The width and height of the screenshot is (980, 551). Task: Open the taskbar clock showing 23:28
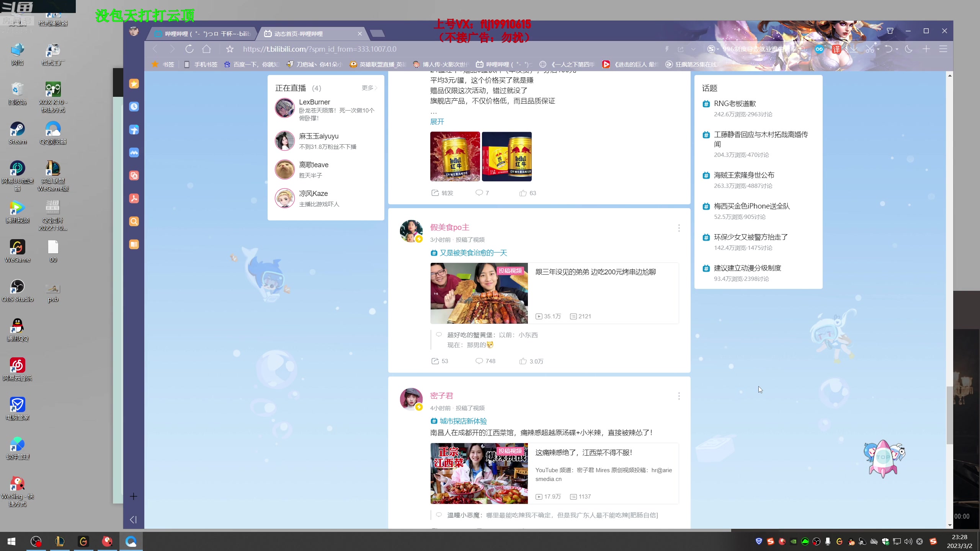(959, 541)
